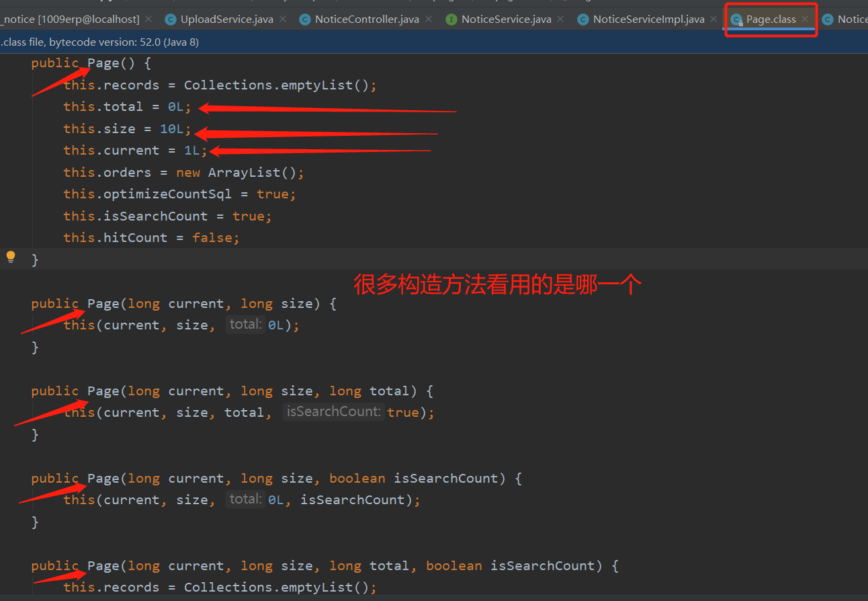Click Page(long current, long size, long total) signature
This screenshot has height=601, width=868.
point(253,391)
